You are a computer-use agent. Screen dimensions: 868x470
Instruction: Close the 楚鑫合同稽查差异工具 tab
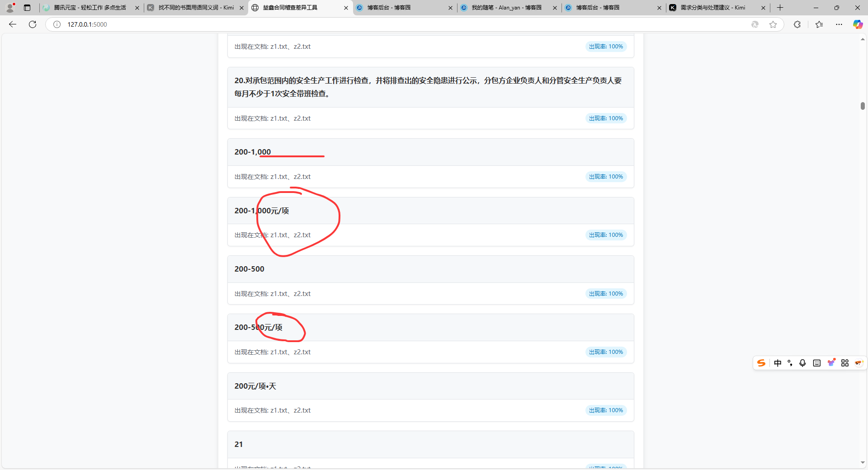pyautogui.click(x=346, y=8)
